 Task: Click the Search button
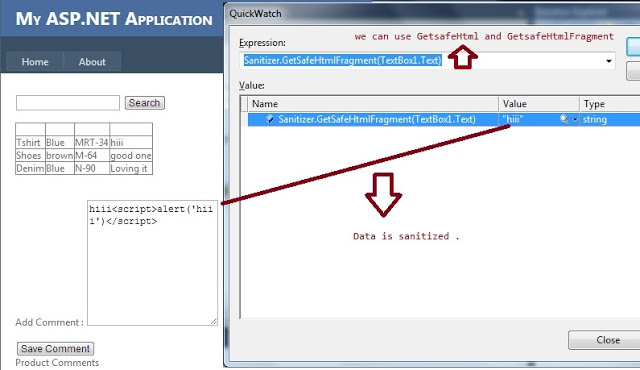click(144, 103)
